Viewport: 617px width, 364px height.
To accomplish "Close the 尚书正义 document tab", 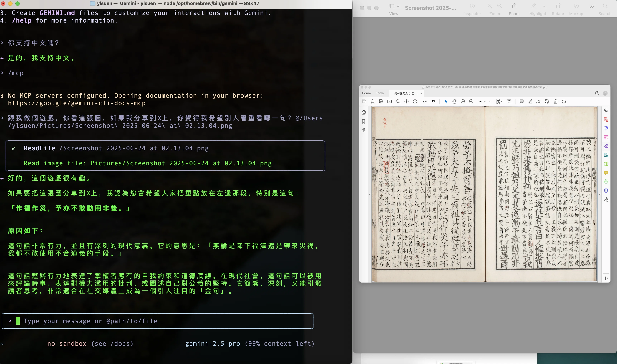I will [x=421, y=93].
